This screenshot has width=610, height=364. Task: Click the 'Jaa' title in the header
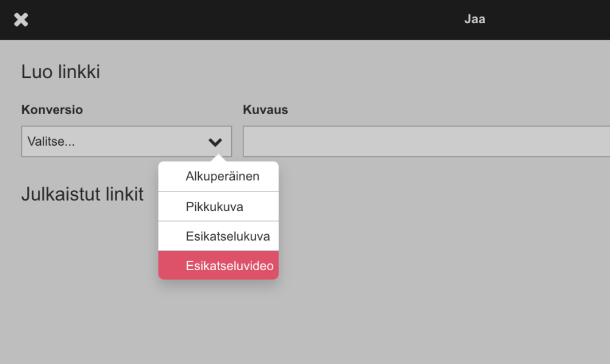[475, 19]
